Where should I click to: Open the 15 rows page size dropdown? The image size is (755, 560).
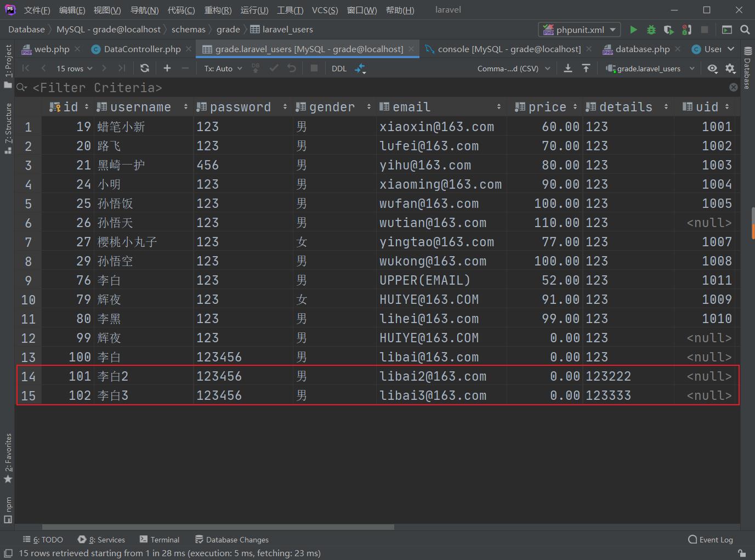pyautogui.click(x=75, y=68)
